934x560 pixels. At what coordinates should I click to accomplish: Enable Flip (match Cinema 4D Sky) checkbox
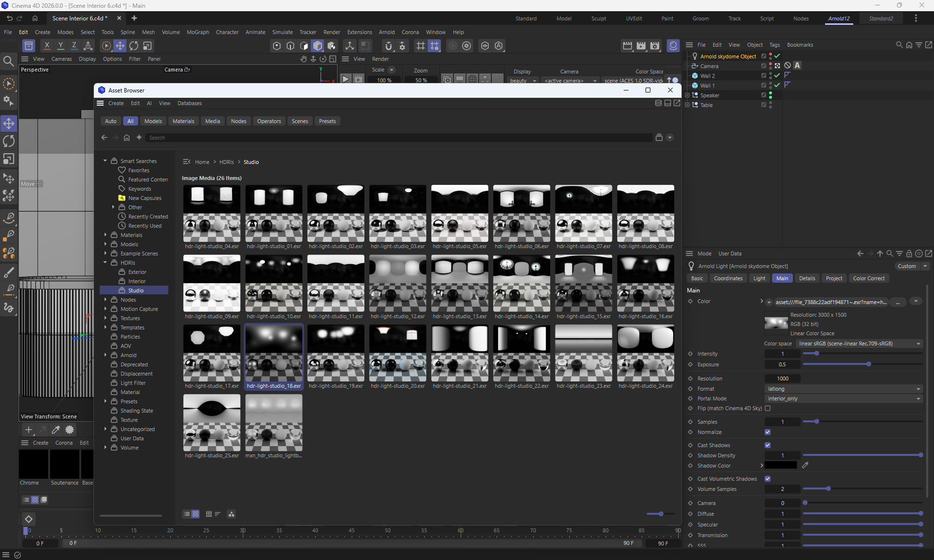[768, 409]
